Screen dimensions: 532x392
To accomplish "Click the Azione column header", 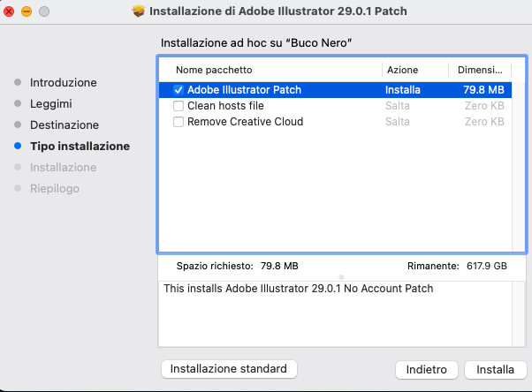I will [402, 70].
